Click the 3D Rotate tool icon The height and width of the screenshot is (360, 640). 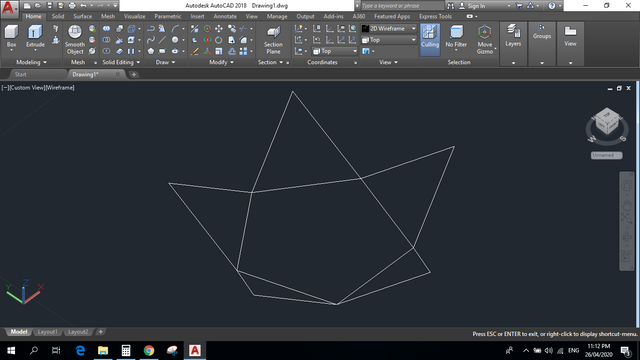coord(207,40)
